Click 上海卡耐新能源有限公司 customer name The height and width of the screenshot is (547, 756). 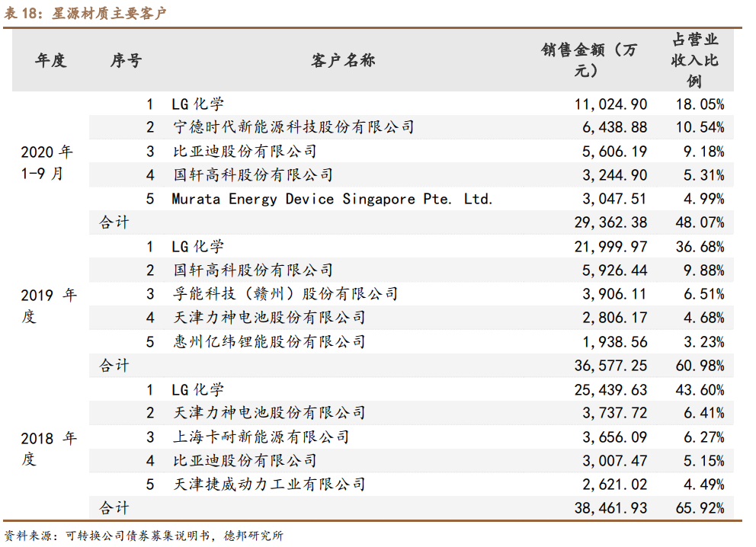tap(261, 437)
